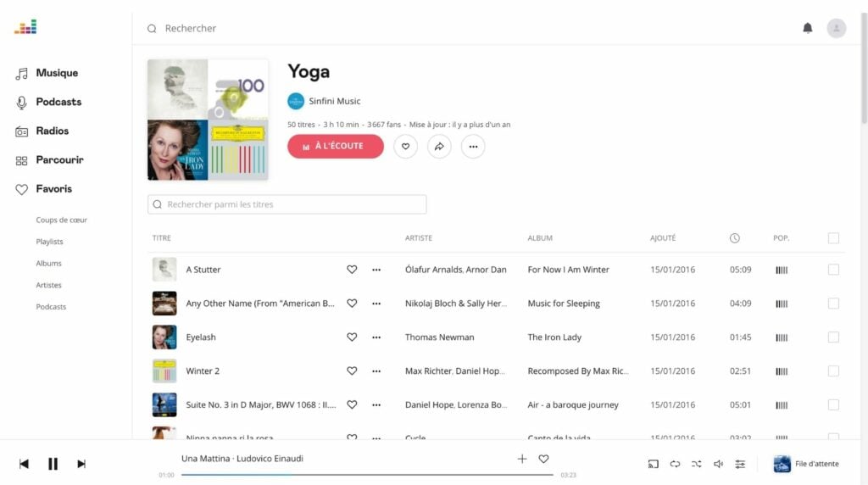The image size is (868, 485).
Task: Go to Albums under Favoris
Action: click(x=48, y=263)
